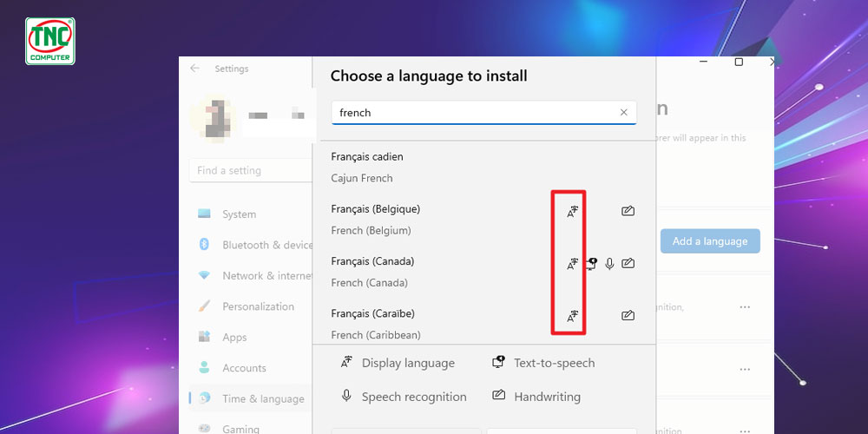Go back using Settings back arrow
The width and height of the screenshot is (868, 434).
pyautogui.click(x=194, y=68)
